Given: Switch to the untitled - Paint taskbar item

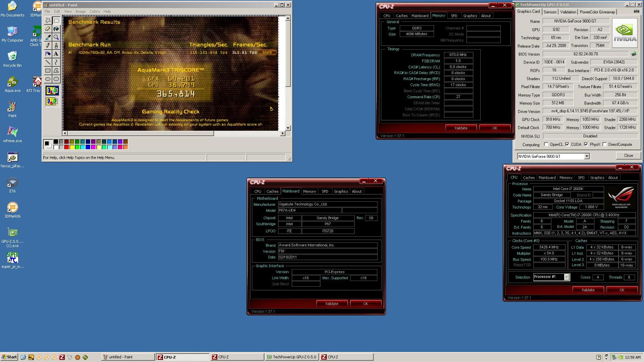Looking at the screenshot, I should (128, 357).
